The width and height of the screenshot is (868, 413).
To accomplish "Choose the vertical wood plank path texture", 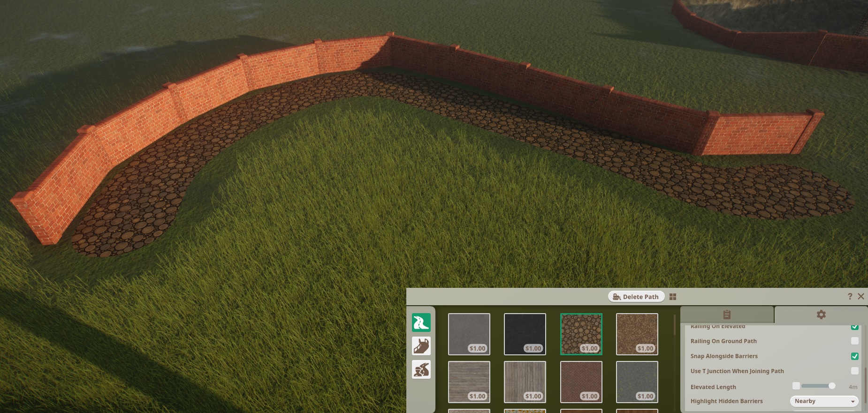I will (525, 382).
